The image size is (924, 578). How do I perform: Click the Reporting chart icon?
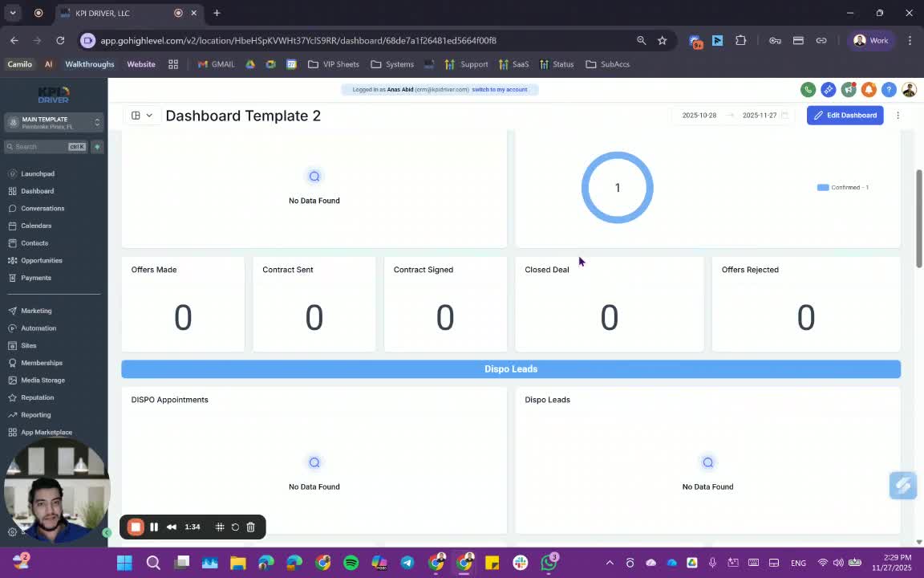tap(12, 415)
